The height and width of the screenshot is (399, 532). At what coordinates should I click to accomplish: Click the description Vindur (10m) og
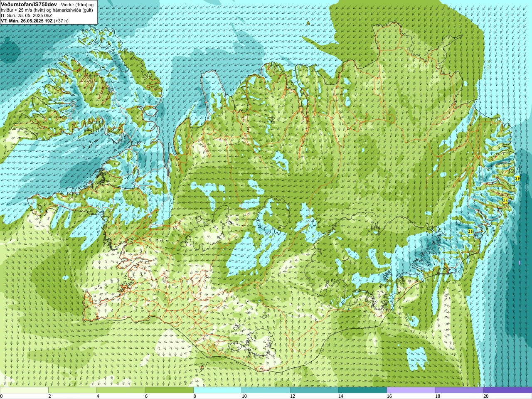tap(78, 4)
